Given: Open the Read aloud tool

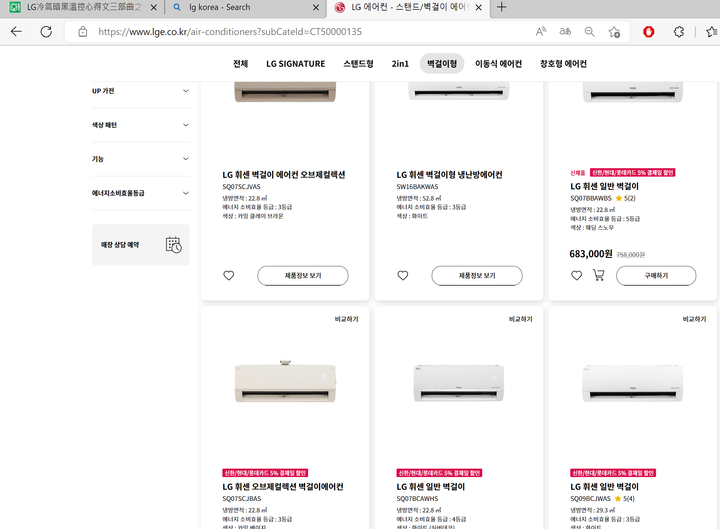Looking at the screenshot, I should [541, 32].
